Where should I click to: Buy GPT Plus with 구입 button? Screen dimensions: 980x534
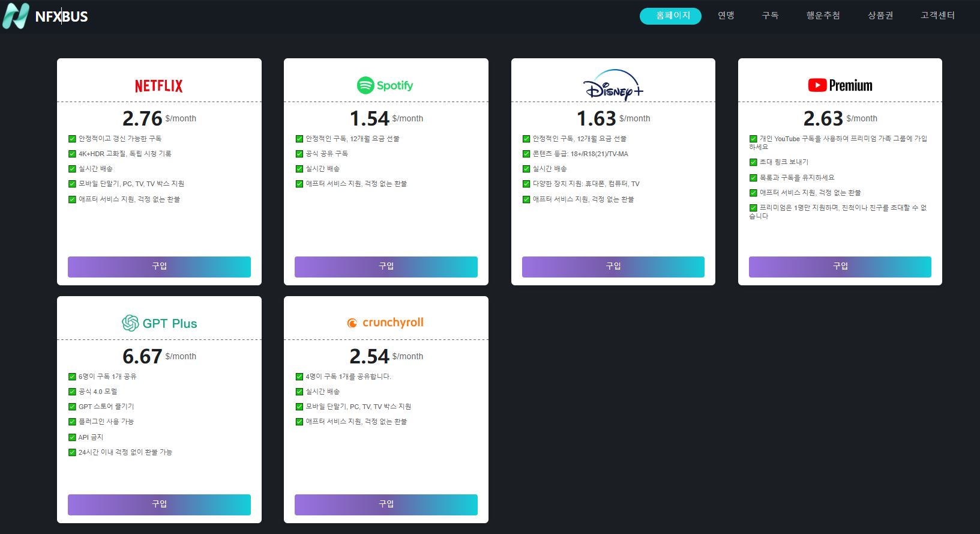click(x=159, y=505)
